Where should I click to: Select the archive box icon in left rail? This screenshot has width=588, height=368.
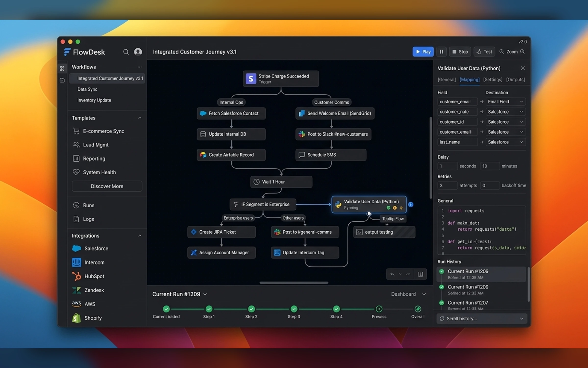(x=62, y=80)
